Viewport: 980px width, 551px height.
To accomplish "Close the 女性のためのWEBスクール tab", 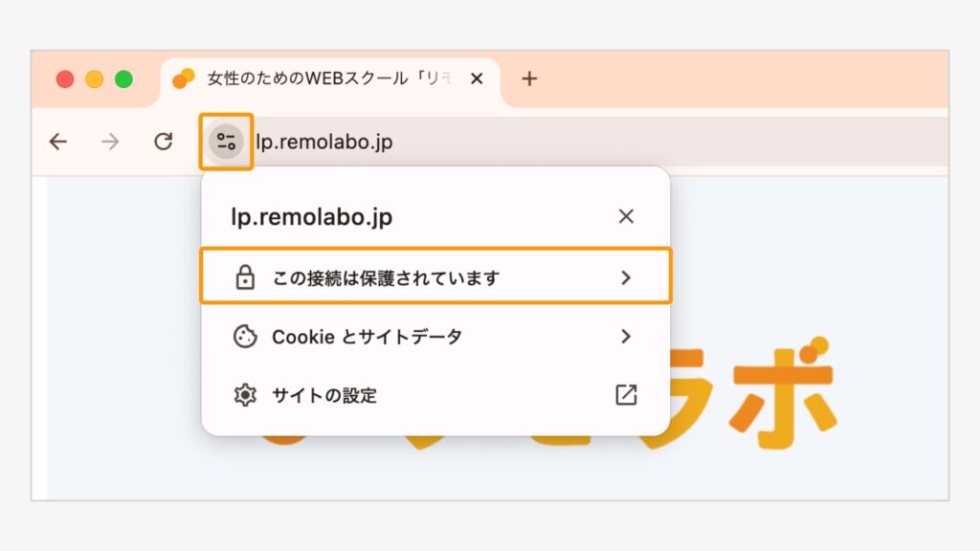I will click(x=477, y=78).
